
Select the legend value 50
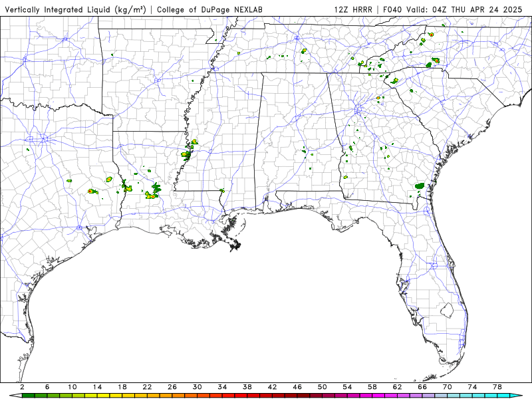click(x=323, y=387)
